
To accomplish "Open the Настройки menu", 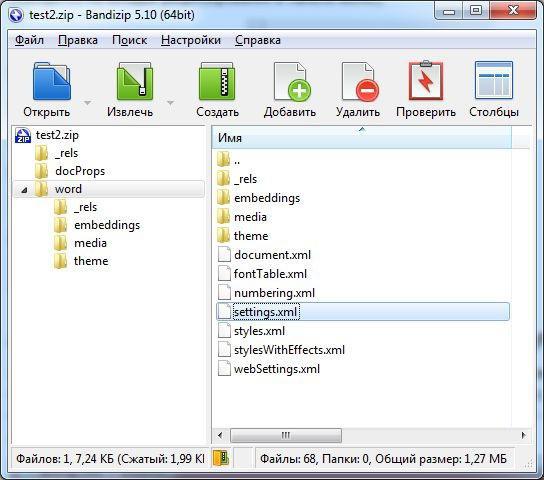I will 191,40.
